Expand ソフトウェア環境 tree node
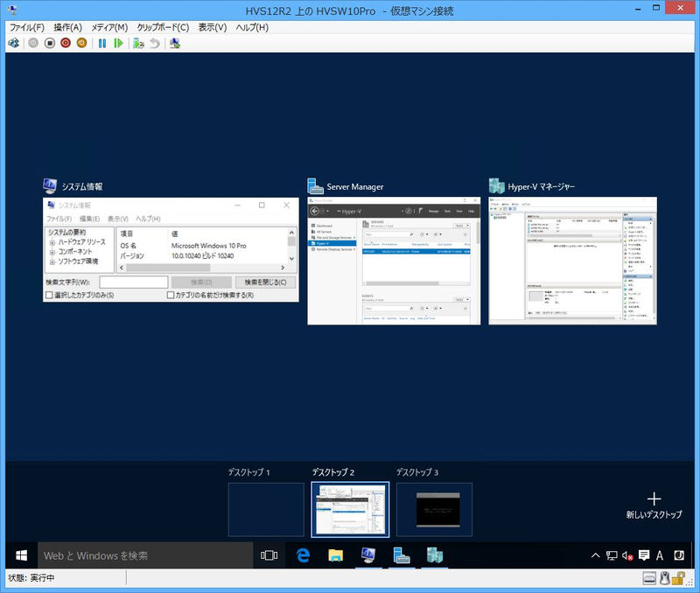Viewport: 700px width, 593px height. pyautogui.click(x=52, y=262)
